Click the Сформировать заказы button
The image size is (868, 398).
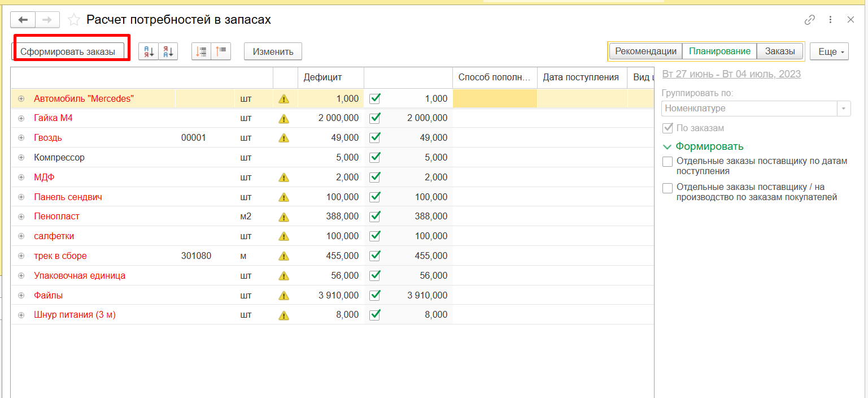click(x=68, y=51)
